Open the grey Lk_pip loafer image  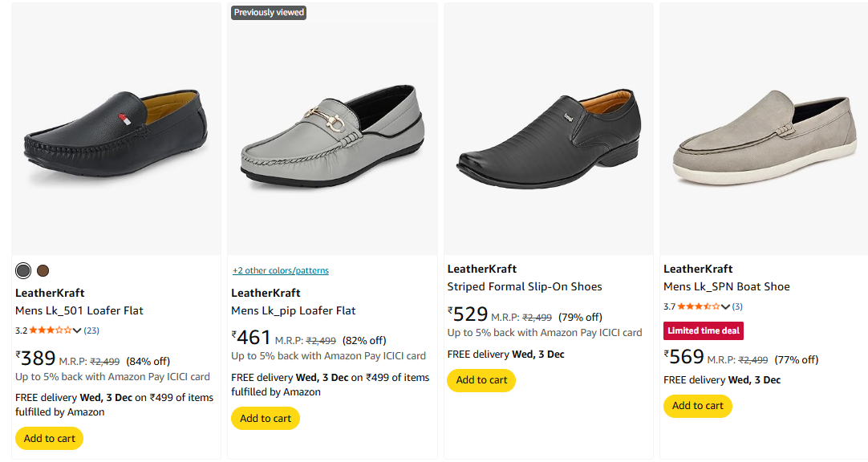pos(332,132)
